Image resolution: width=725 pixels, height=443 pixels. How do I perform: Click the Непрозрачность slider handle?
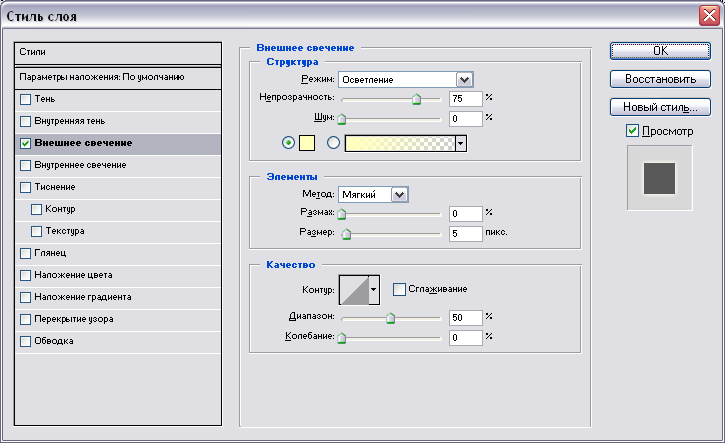(x=417, y=99)
